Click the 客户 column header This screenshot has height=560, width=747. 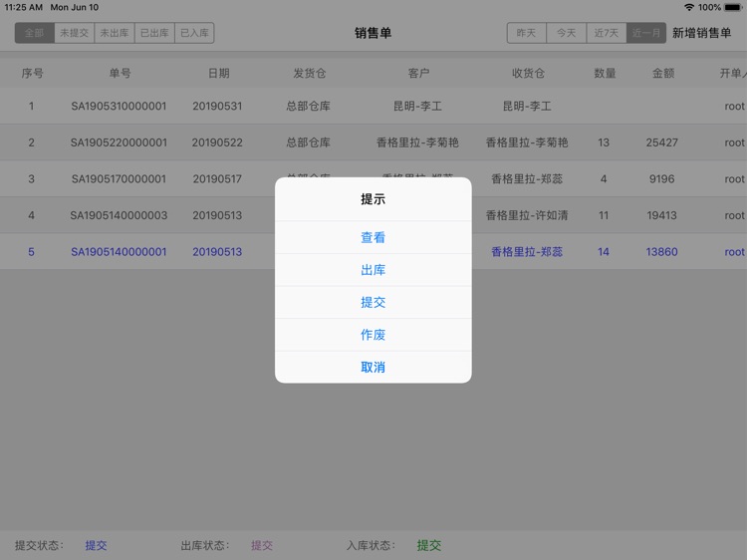click(x=418, y=73)
